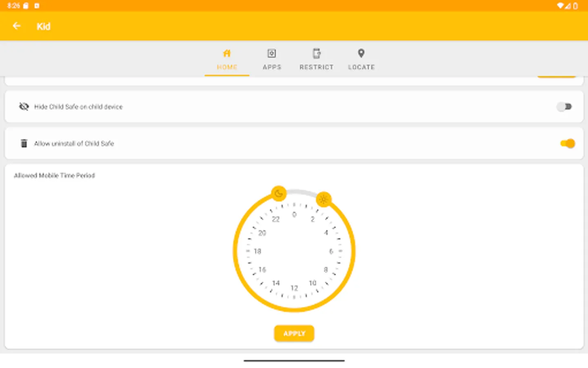The width and height of the screenshot is (588, 368).
Task: Select the sun handle on the time dial
Action: pos(324,200)
